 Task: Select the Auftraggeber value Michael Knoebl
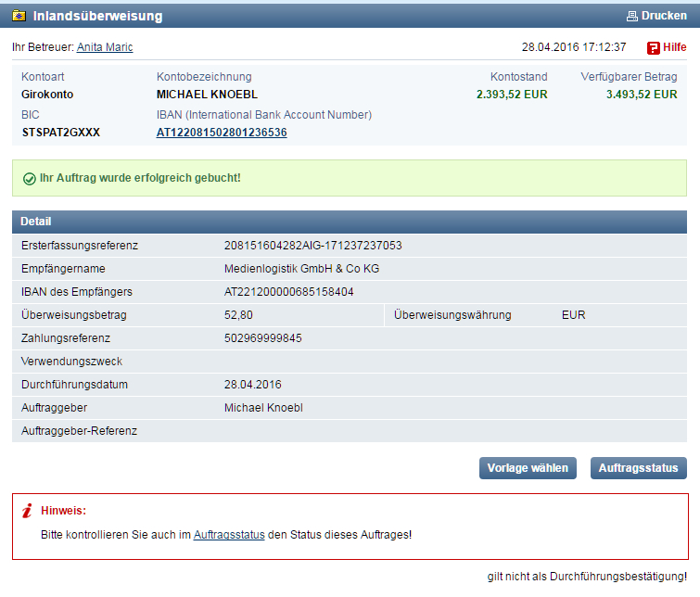(263, 408)
